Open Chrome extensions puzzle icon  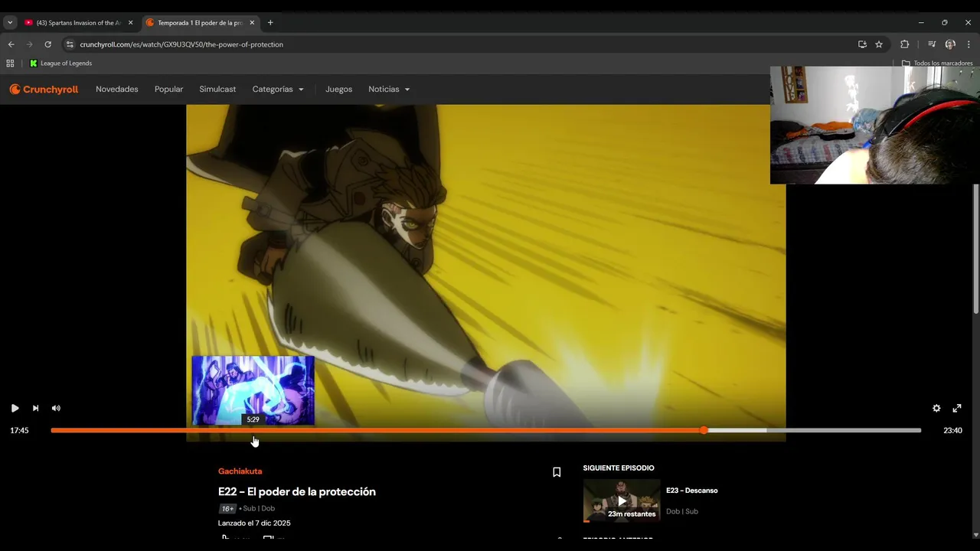pos(904,44)
